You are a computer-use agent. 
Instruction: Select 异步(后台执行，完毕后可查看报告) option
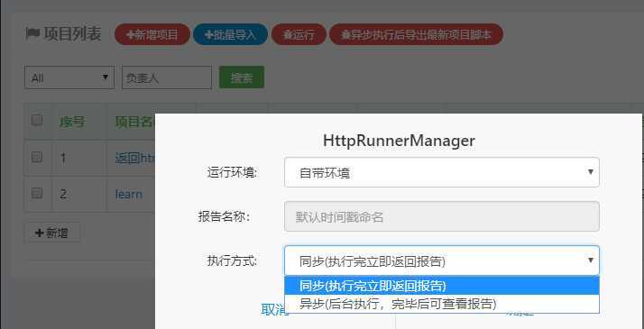click(442, 304)
